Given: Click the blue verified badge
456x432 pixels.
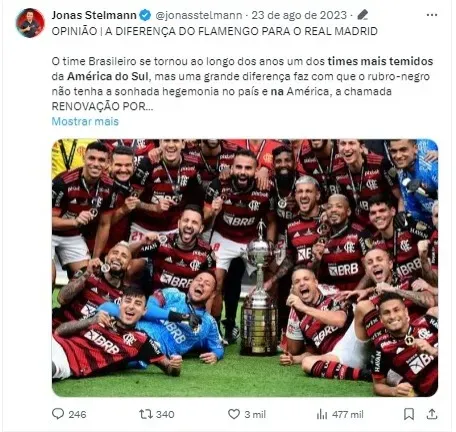Looking at the screenshot, I should click(x=145, y=15).
